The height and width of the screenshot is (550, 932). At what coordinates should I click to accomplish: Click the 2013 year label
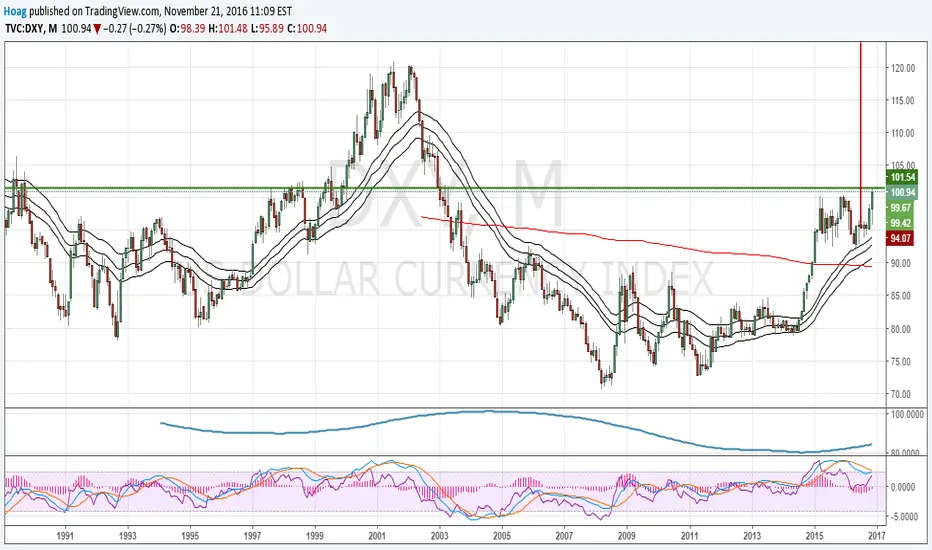pos(752,536)
